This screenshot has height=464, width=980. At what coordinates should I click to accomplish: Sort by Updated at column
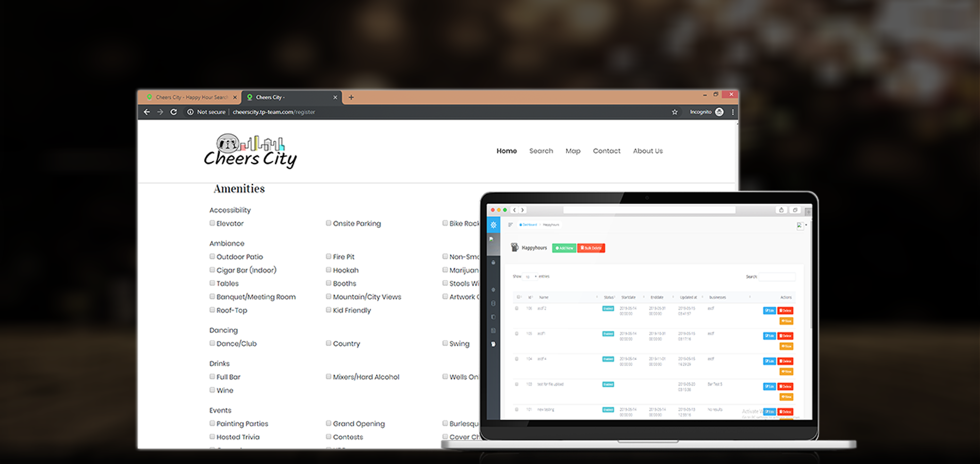(689, 297)
